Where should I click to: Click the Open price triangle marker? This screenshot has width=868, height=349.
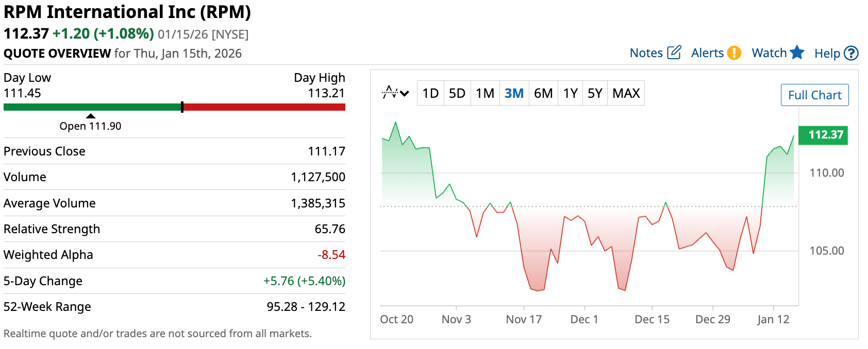pyautogui.click(x=91, y=116)
